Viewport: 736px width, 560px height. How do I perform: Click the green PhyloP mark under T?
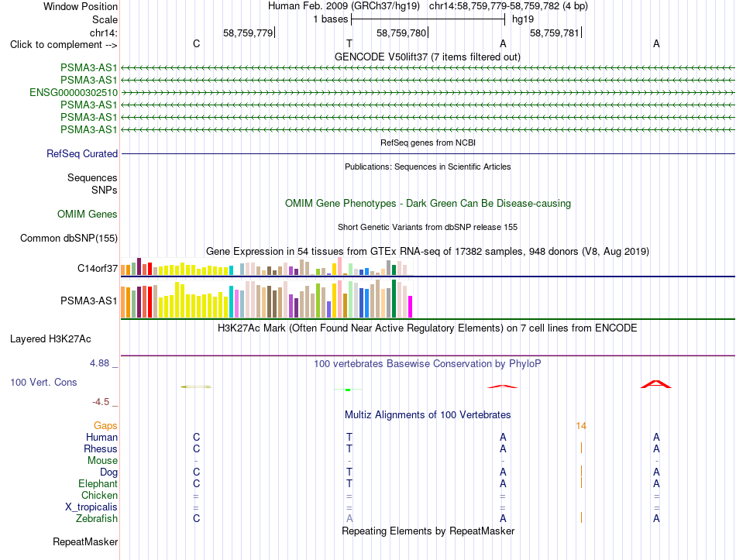click(348, 390)
